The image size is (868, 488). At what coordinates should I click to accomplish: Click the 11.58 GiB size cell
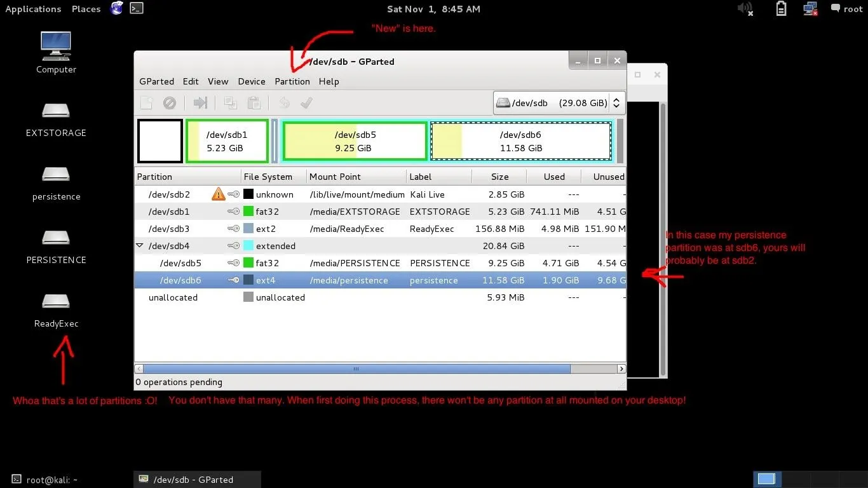(x=503, y=280)
